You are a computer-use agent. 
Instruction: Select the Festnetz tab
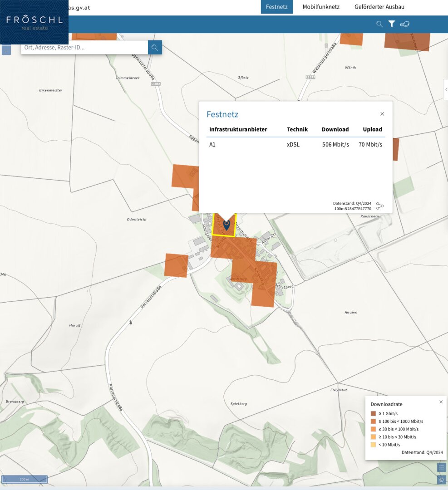pos(277,7)
